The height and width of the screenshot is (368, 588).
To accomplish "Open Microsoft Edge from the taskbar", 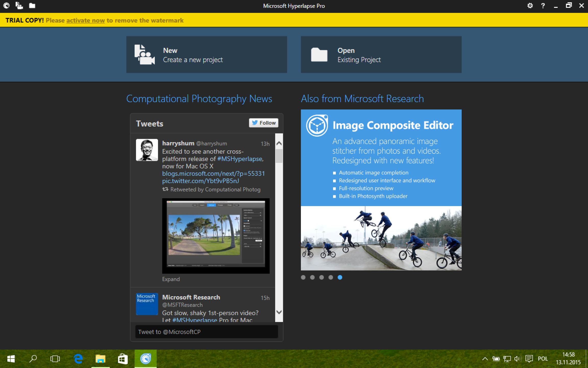I will pyautogui.click(x=78, y=359).
